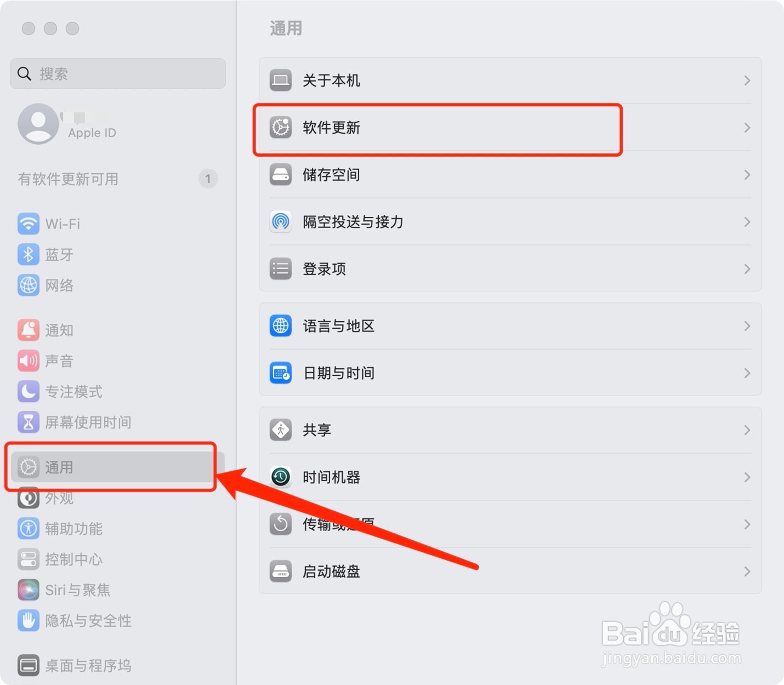Image resolution: width=784 pixels, height=685 pixels.
Task: Open the 储存空间 storage disk icon
Action: [281, 174]
